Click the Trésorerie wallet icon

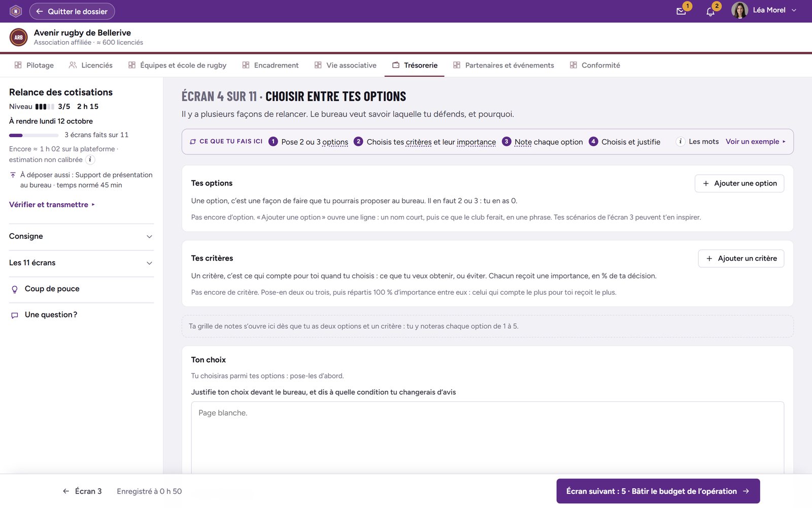tap(396, 65)
